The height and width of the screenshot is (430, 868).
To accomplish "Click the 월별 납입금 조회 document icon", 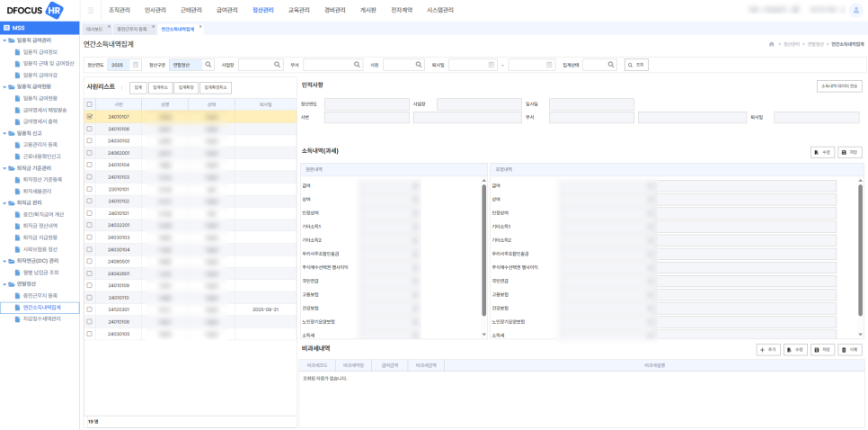I will (18, 273).
